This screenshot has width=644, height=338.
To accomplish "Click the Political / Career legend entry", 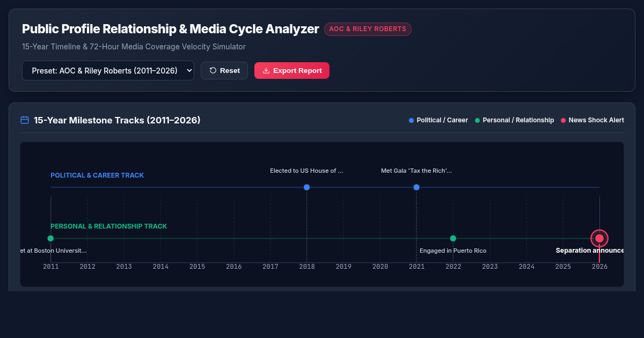I will [438, 120].
